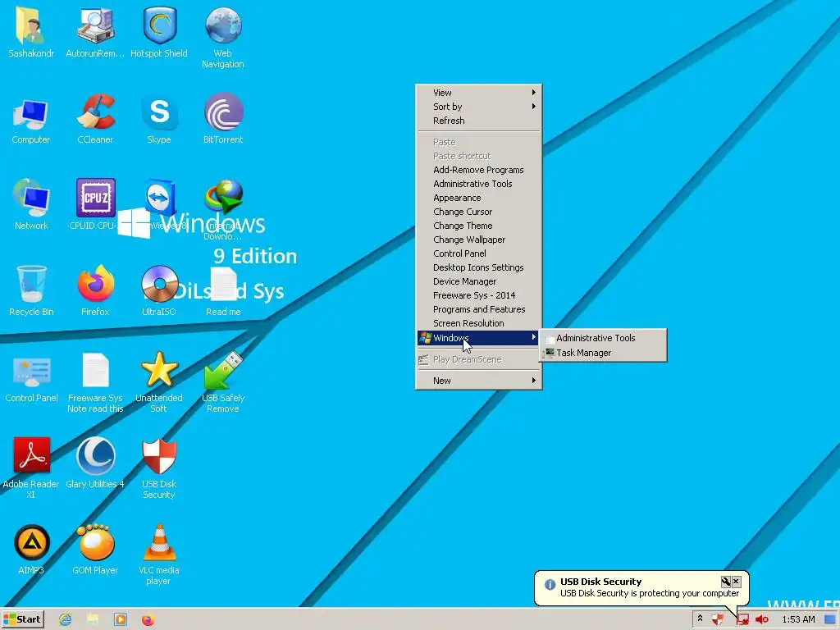
Task: Choose Change Wallpaper option
Action: (x=478, y=240)
